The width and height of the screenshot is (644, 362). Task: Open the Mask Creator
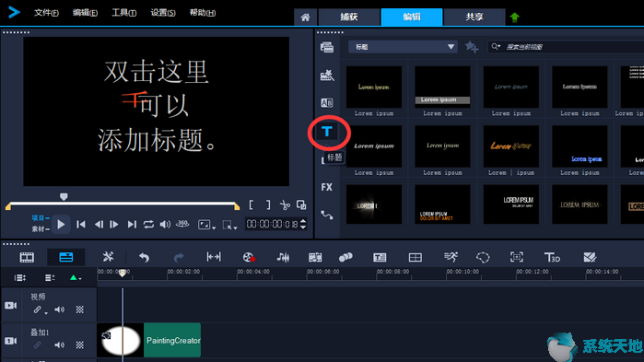coord(483,257)
